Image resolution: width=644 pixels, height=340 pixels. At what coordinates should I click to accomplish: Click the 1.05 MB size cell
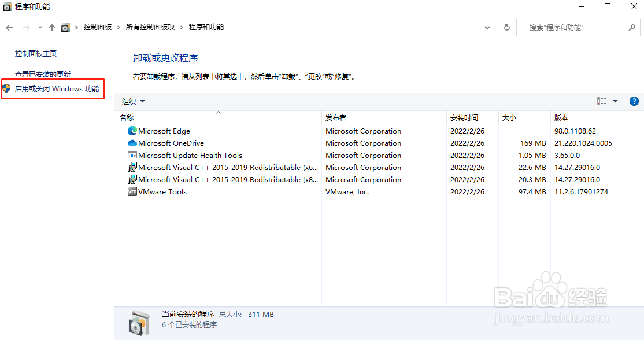(x=532, y=155)
